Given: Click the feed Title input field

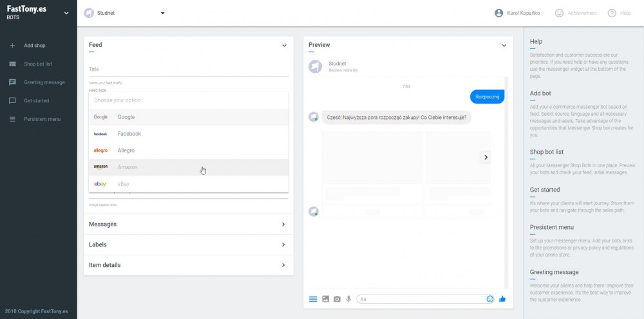Looking at the screenshot, I should [189, 69].
